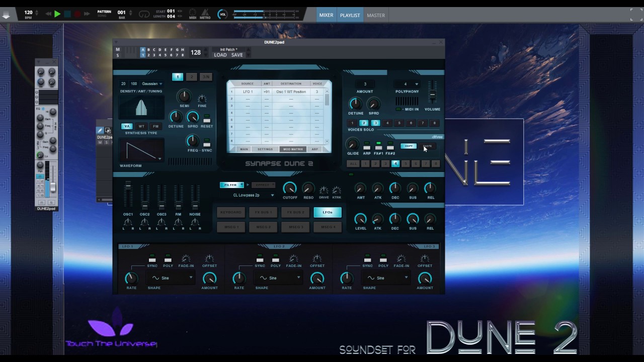Click LOAD in the DUNE2pad header

220,55
